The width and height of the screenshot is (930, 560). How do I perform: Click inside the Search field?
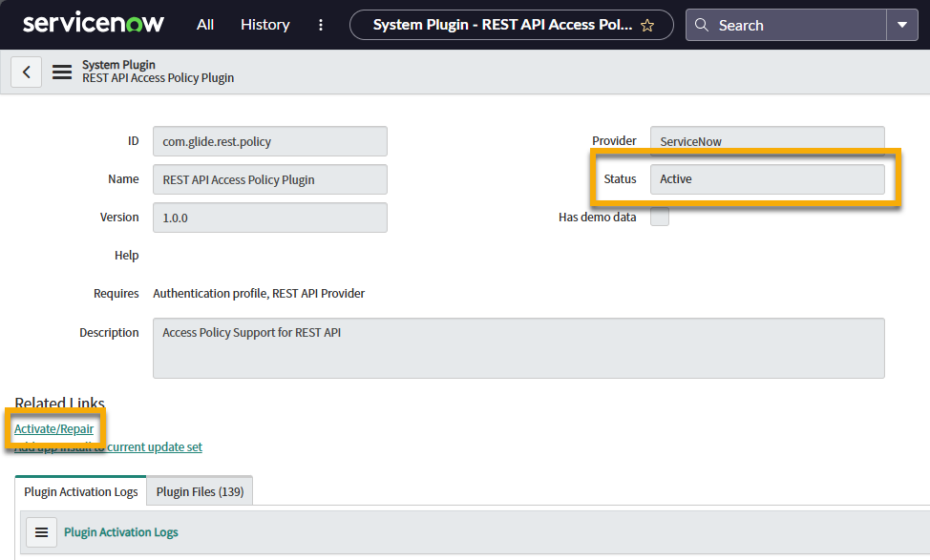tap(793, 25)
